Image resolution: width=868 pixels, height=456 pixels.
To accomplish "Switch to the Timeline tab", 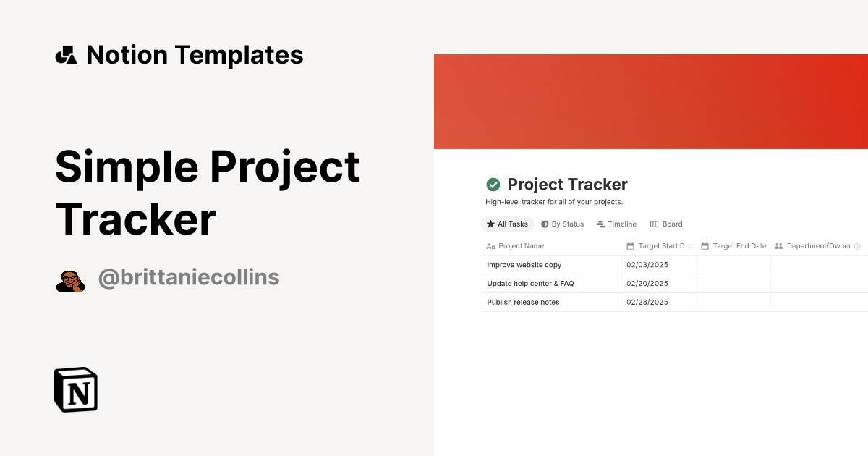I will click(616, 224).
